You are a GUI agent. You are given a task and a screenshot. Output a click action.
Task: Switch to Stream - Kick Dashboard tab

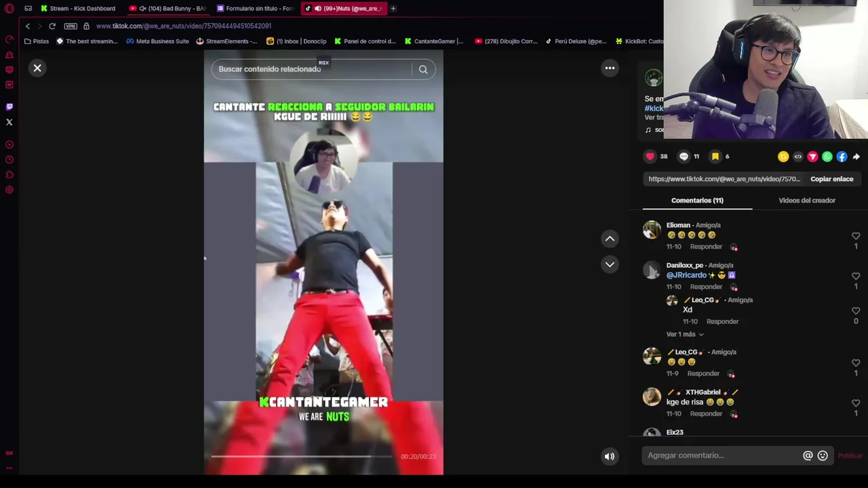77,8
